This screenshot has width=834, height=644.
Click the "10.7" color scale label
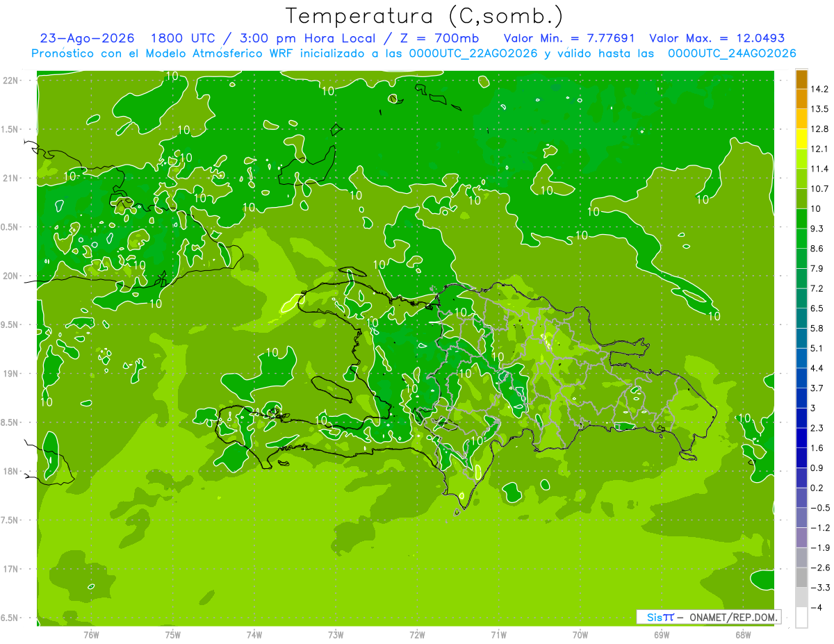click(x=819, y=189)
